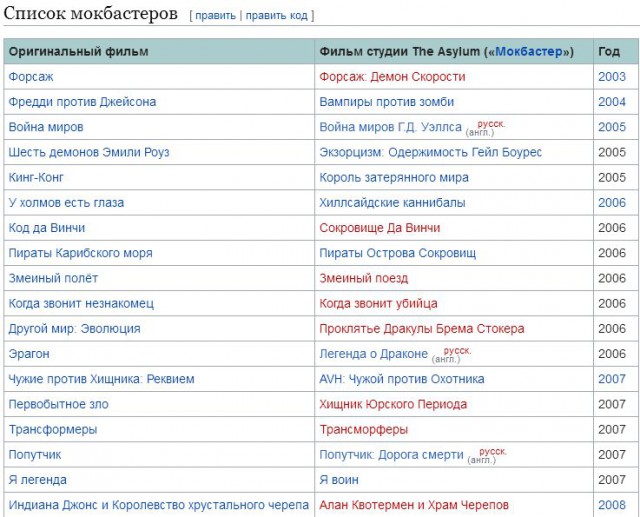Open 'Код да Винчи' article link
The width and height of the screenshot is (640, 517).
click(47, 228)
